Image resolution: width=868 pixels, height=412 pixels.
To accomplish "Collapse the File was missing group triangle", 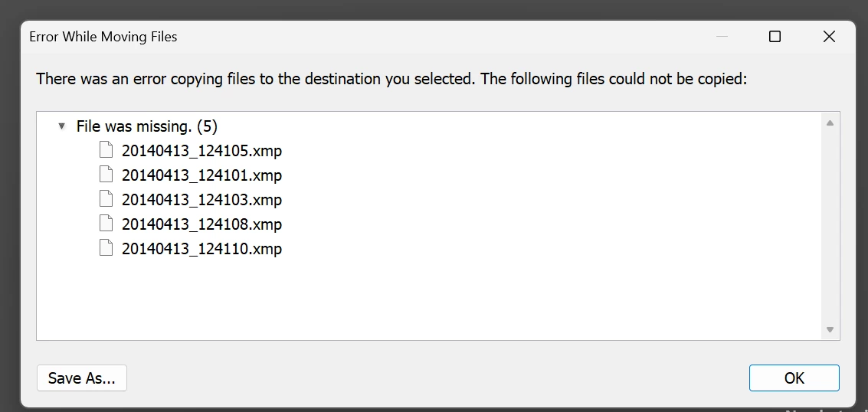I will (62, 126).
